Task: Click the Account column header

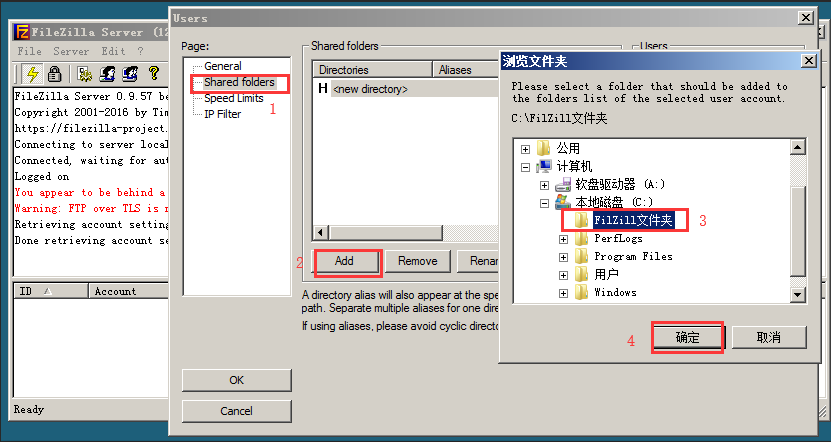Action: 128,291
